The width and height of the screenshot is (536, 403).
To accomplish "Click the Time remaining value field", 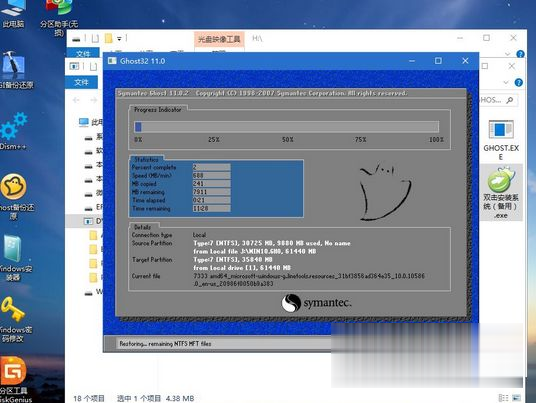I will tap(212, 208).
